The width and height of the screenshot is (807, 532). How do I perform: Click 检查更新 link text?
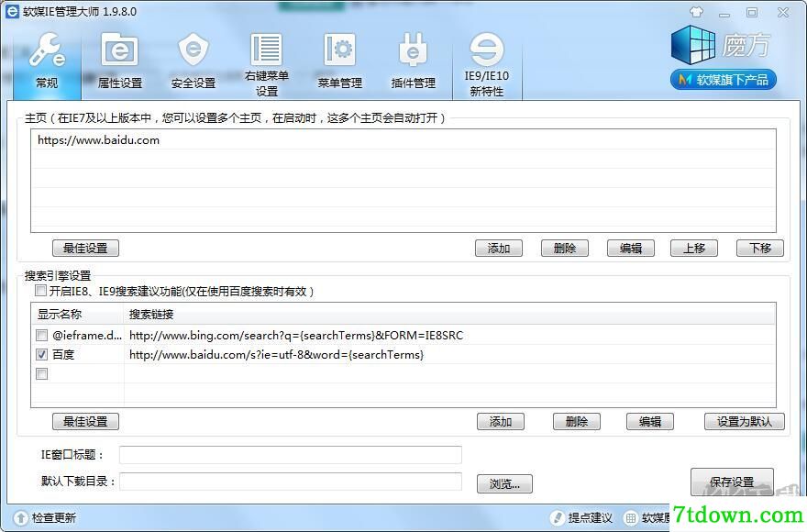click(x=54, y=517)
